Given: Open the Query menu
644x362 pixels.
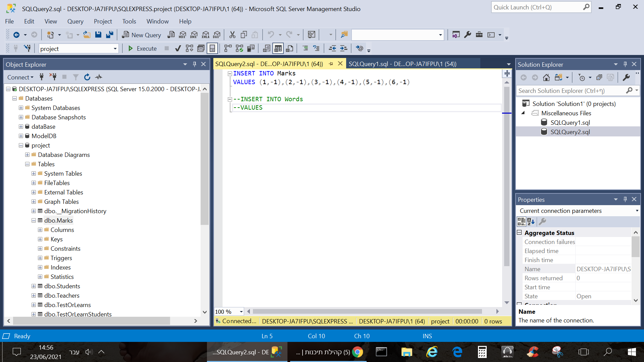Looking at the screenshot, I should pyautogui.click(x=75, y=21).
